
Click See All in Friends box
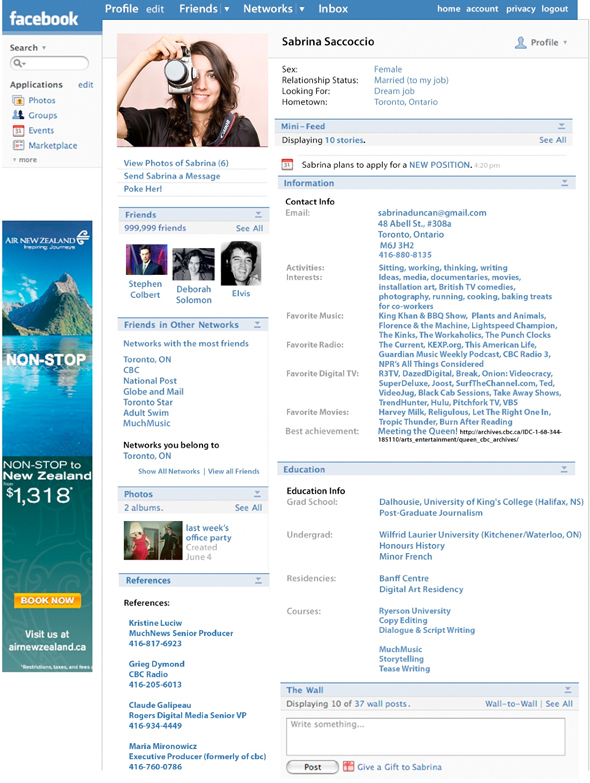pyautogui.click(x=250, y=228)
